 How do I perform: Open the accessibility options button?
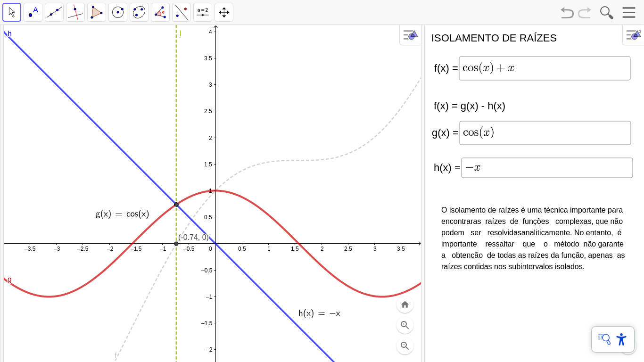point(621,339)
